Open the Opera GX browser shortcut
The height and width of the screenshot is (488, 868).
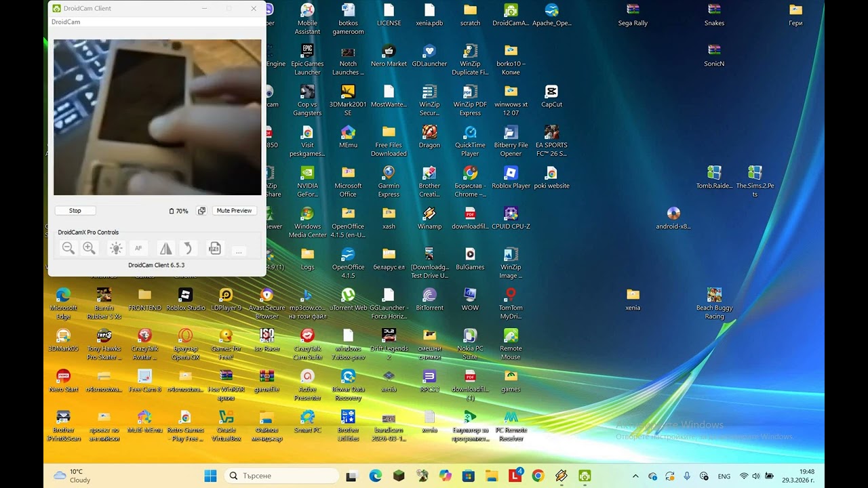coord(185,344)
